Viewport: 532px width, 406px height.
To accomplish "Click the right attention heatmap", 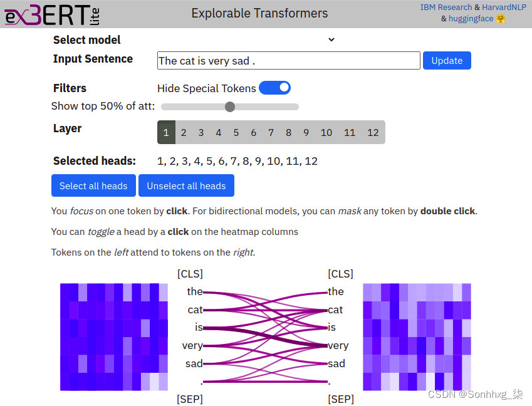I will click(417, 337).
